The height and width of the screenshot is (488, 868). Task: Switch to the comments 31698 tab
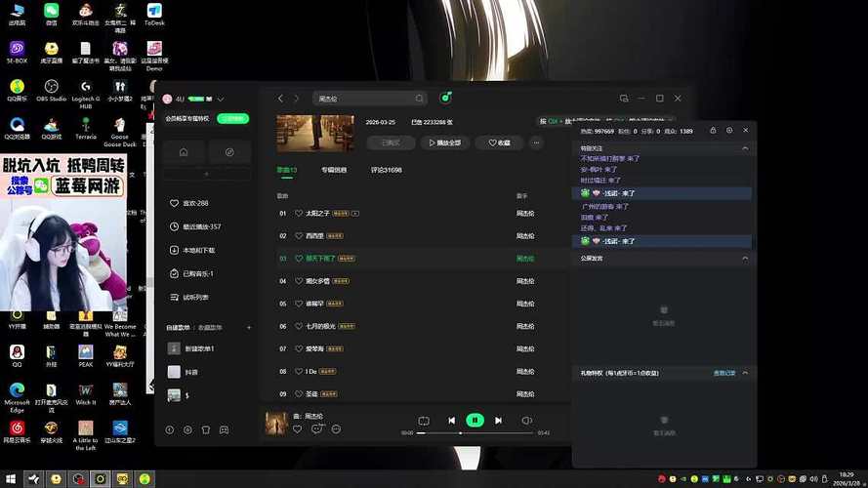(x=387, y=170)
